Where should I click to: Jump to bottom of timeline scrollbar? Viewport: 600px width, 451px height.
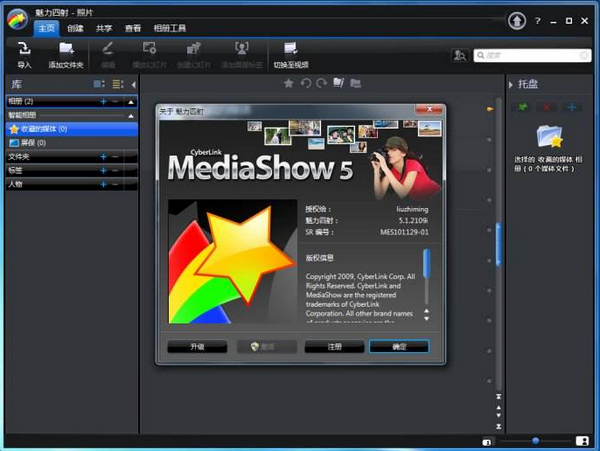[x=498, y=426]
